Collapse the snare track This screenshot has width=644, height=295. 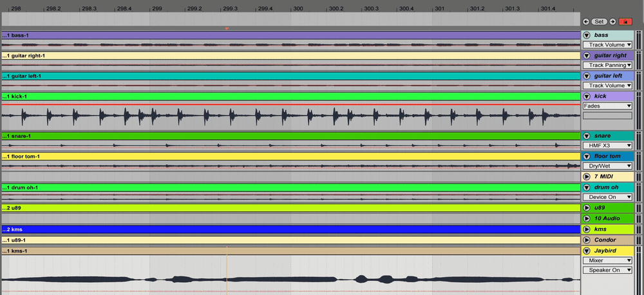587,136
